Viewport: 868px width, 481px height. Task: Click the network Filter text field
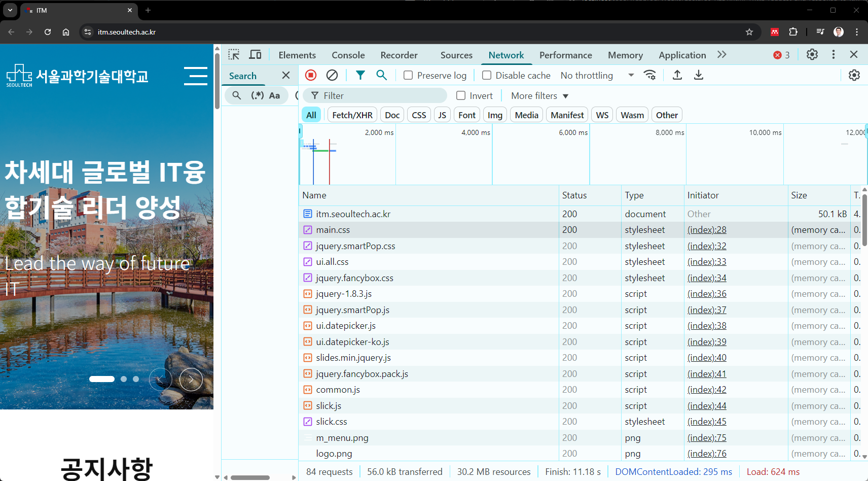point(380,95)
